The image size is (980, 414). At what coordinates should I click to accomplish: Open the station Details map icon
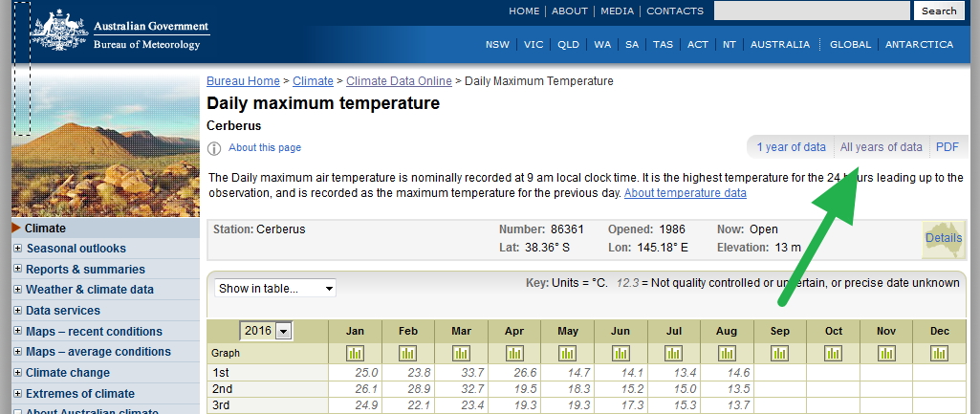tap(944, 239)
